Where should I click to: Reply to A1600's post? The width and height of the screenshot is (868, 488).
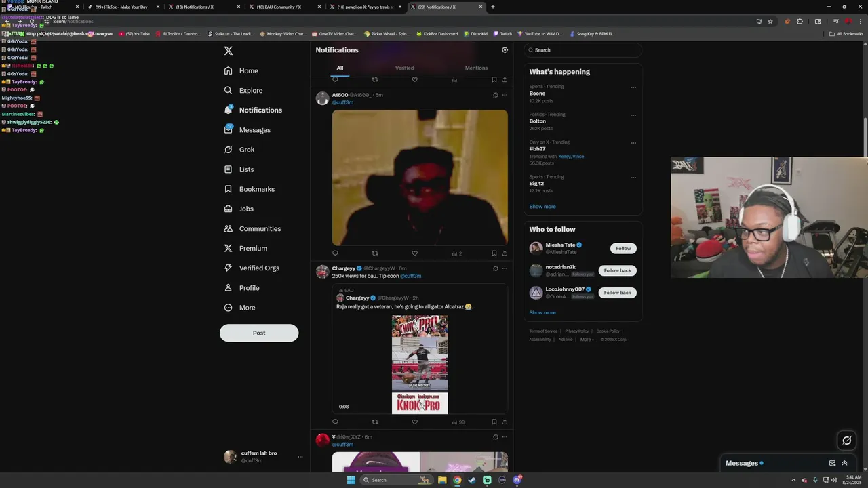pos(335,253)
